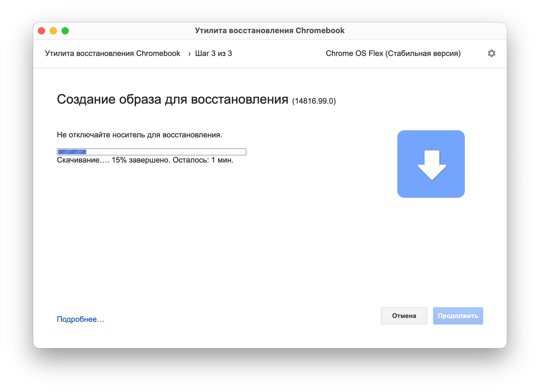Click the blue download arrow image
The height and width of the screenshot is (392, 540).
(x=431, y=164)
